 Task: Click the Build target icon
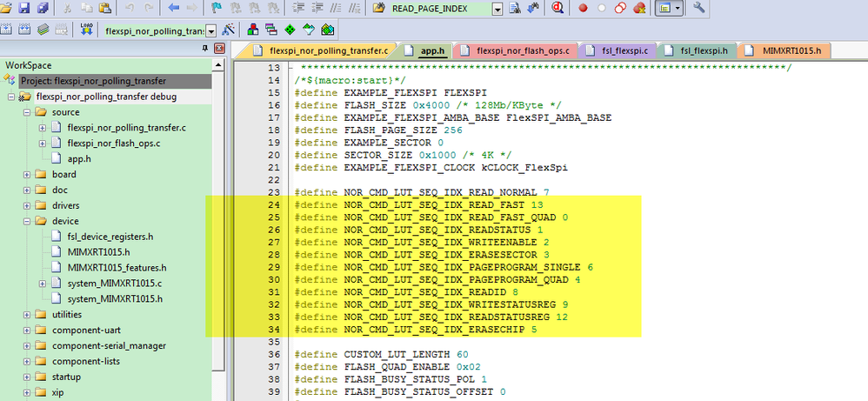point(6,30)
